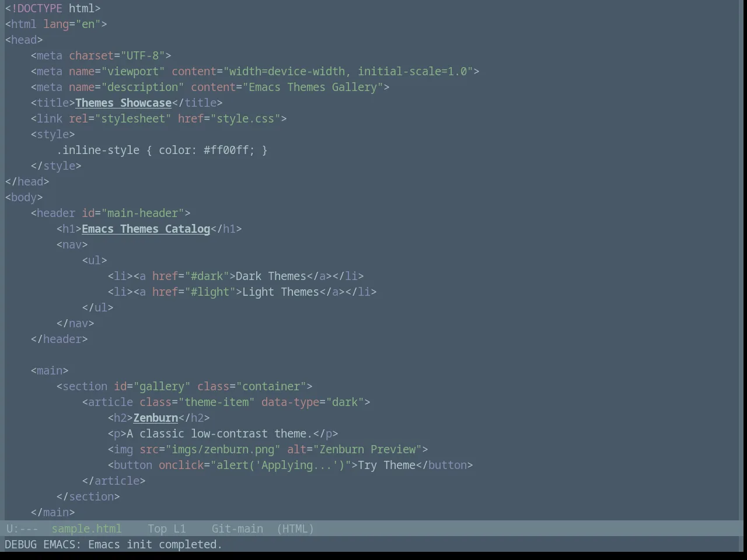Click the closing </header> tag
This screenshot has height=560, width=747.
pyautogui.click(x=59, y=339)
